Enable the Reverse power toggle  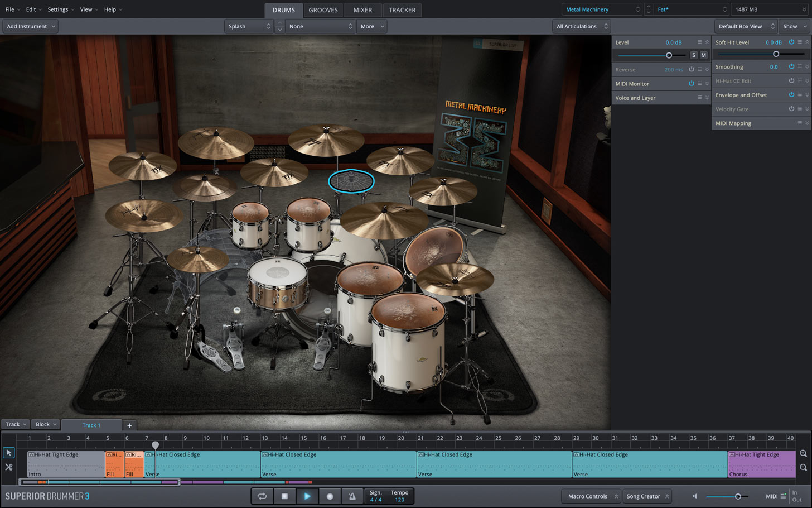pyautogui.click(x=692, y=70)
